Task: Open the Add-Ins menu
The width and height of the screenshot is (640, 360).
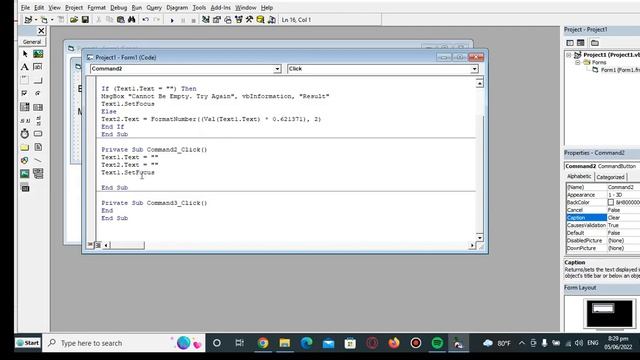Action: pos(220,7)
